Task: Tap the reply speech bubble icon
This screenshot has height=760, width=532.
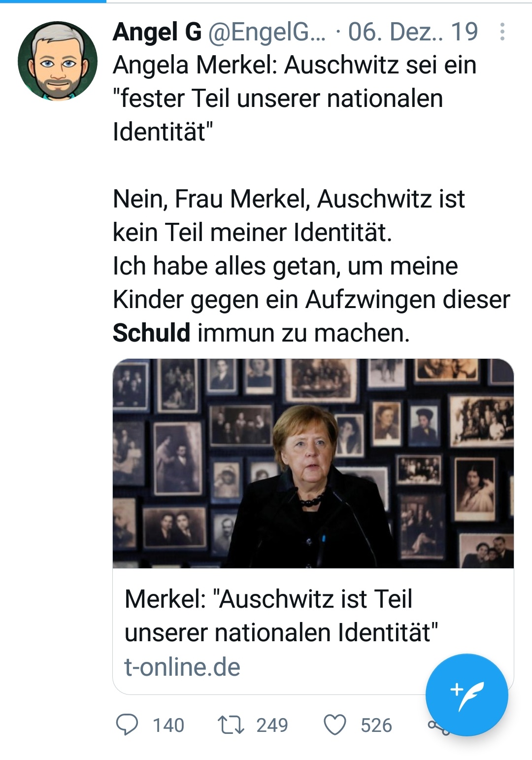Action: pyautogui.click(x=127, y=725)
